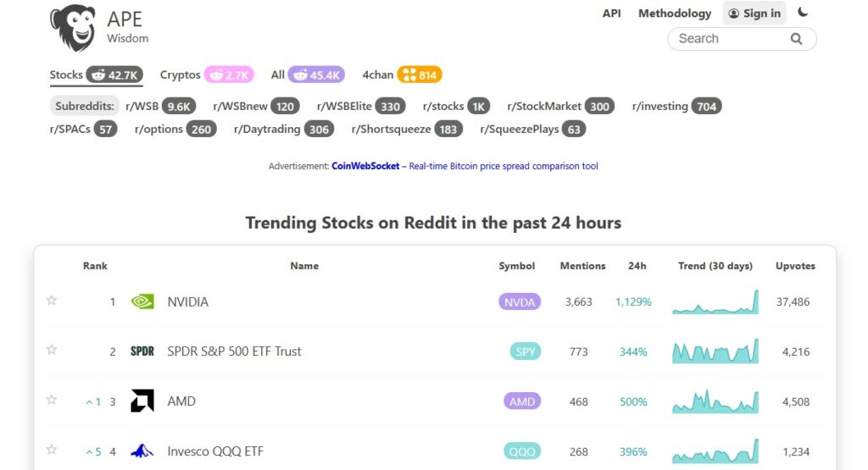Click the NVIDIA green logo icon
The height and width of the screenshot is (470, 868).
(142, 301)
